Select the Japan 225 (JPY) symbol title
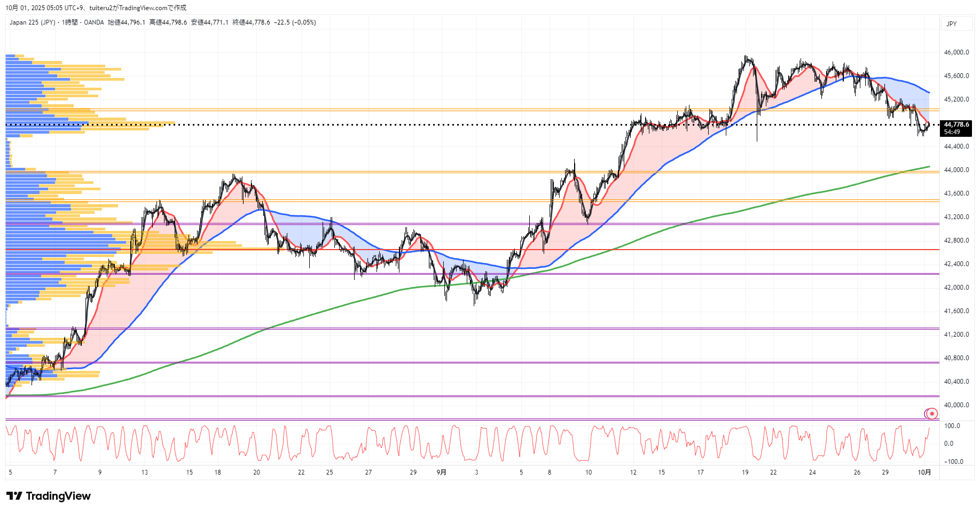 (x=32, y=22)
